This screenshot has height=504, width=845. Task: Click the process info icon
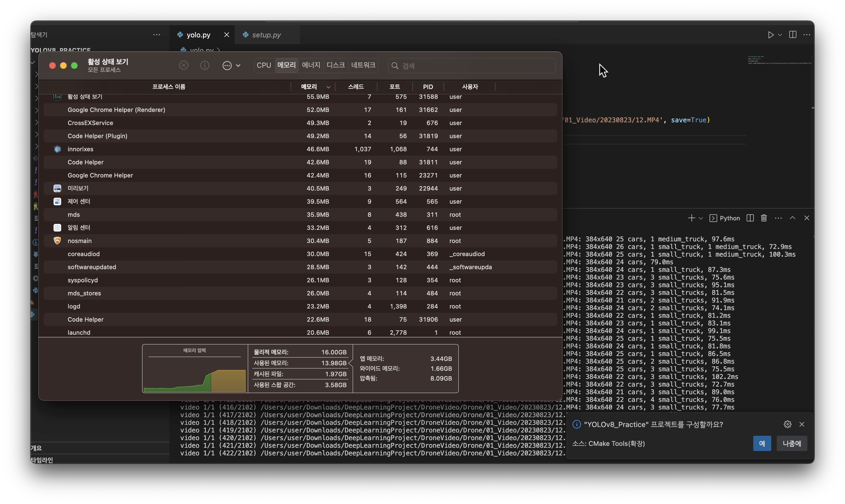pos(205,65)
